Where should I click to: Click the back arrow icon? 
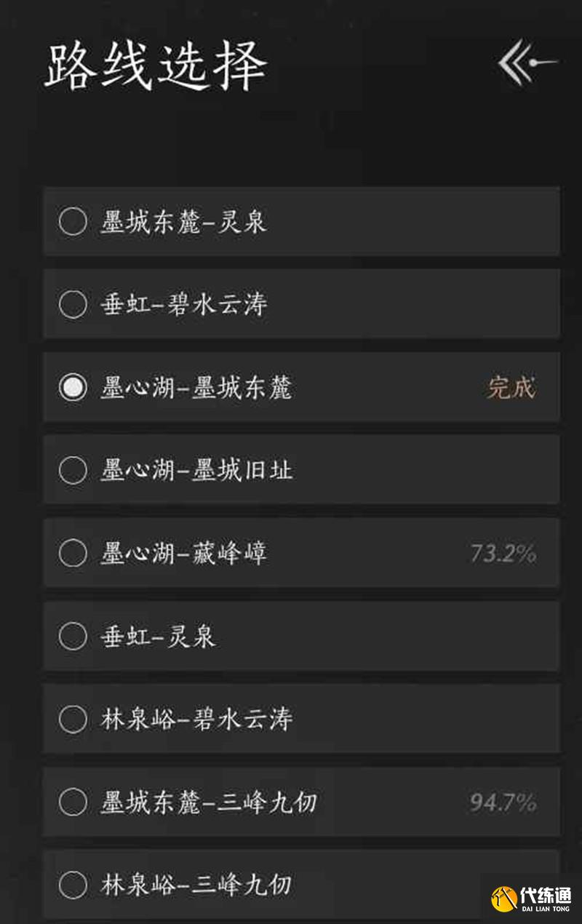coord(527,63)
